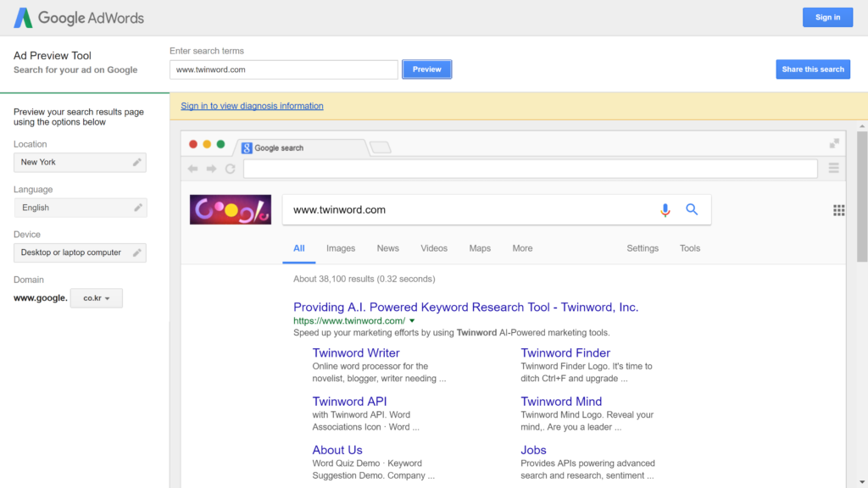The image size is (868, 488).
Task: Switch to the Images tab
Action: [341, 248]
